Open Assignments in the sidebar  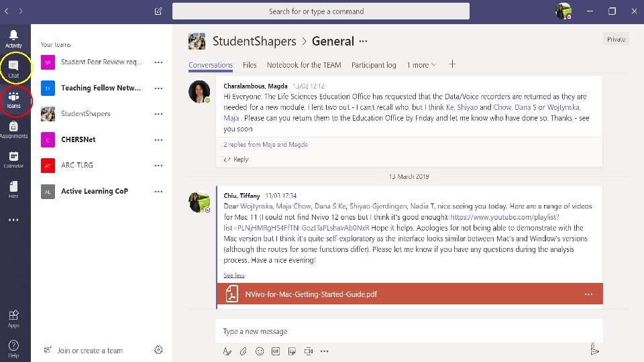coord(13,129)
